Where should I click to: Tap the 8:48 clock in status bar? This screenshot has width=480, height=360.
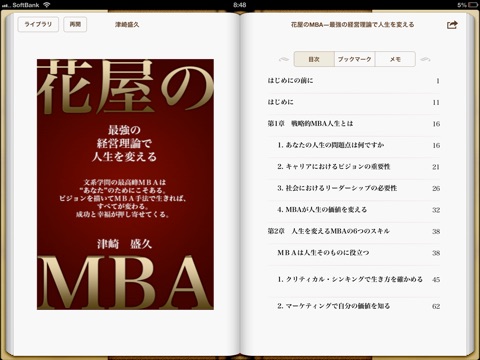pos(240,5)
